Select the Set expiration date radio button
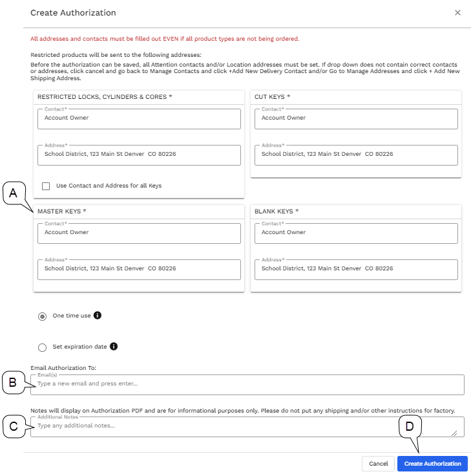Viewport: 471px width, 476px height. (43, 347)
